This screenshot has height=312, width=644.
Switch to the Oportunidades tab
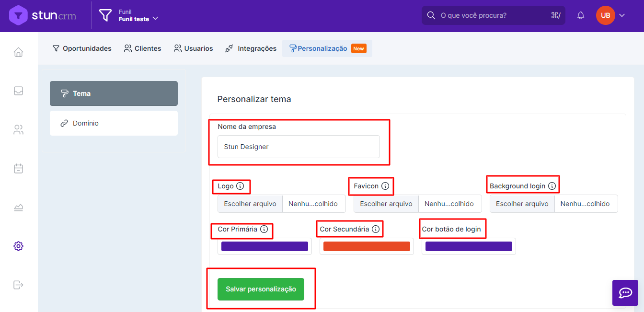(82, 48)
